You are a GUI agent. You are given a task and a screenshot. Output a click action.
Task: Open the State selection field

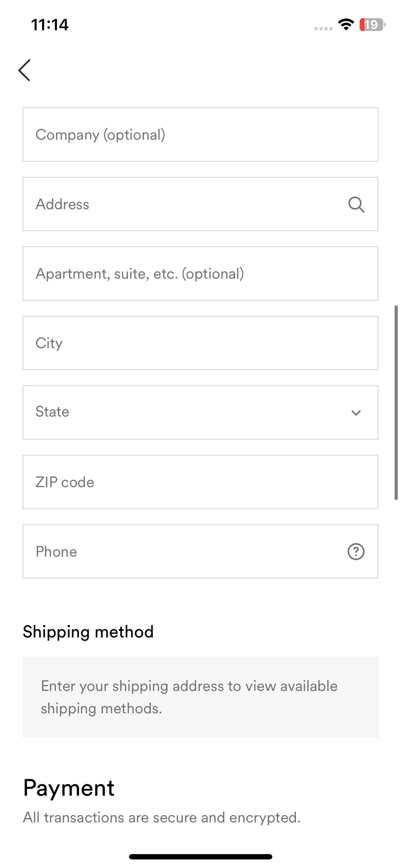click(200, 412)
